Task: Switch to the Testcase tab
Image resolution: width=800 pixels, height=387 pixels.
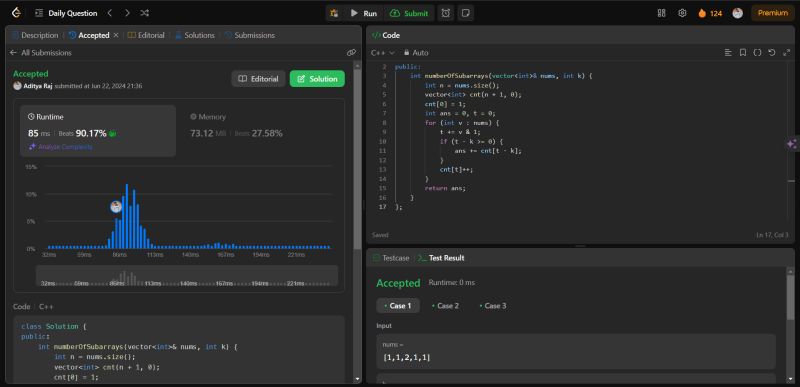Action: (391, 258)
